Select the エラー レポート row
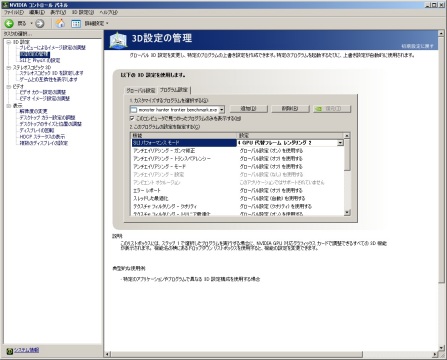 pyautogui.click(x=237, y=191)
